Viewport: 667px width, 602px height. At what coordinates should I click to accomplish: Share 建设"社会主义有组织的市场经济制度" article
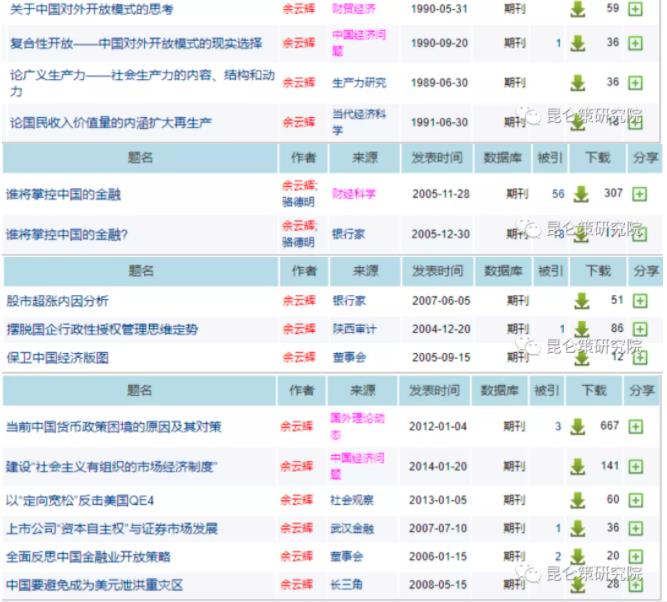637,466
